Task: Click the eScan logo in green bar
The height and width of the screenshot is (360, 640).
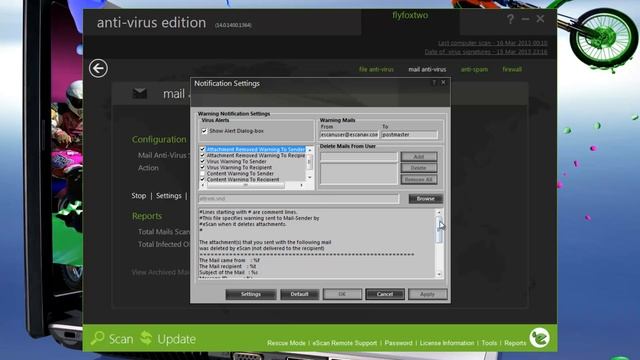Action: point(540,338)
